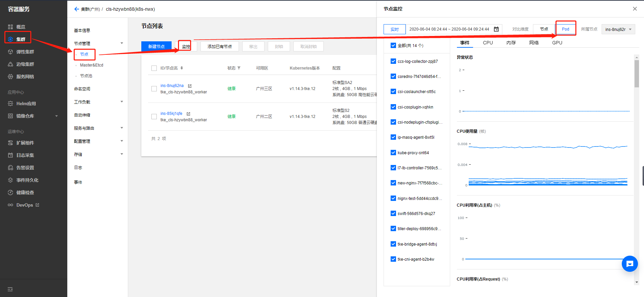Click monitoring panel vertical scrollbar thumb
The width and height of the screenshot is (644, 297).
pos(637,74)
